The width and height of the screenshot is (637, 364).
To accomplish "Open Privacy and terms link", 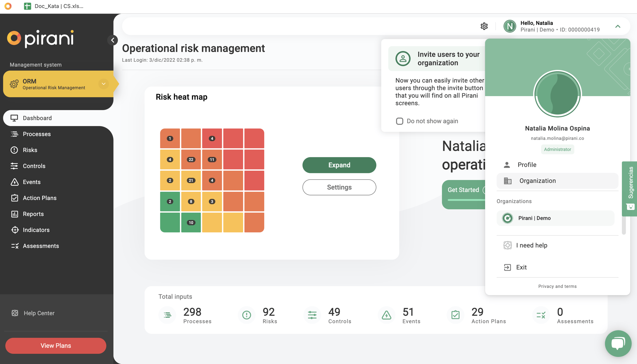I will pos(557,286).
